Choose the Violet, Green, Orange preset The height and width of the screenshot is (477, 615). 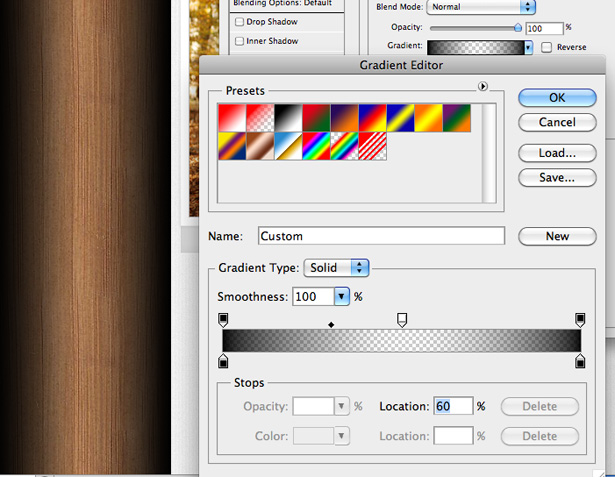coord(457,118)
